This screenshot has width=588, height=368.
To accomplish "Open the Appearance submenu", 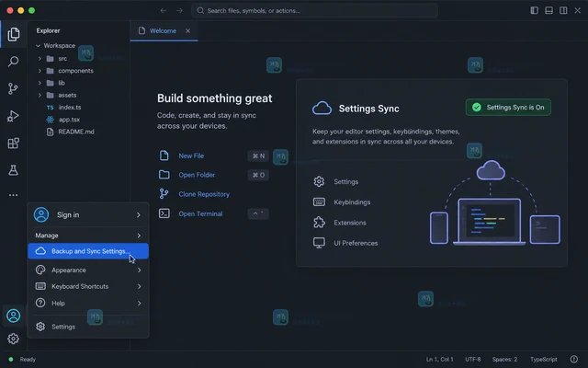I will pyautogui.click(x=88, y=270).
